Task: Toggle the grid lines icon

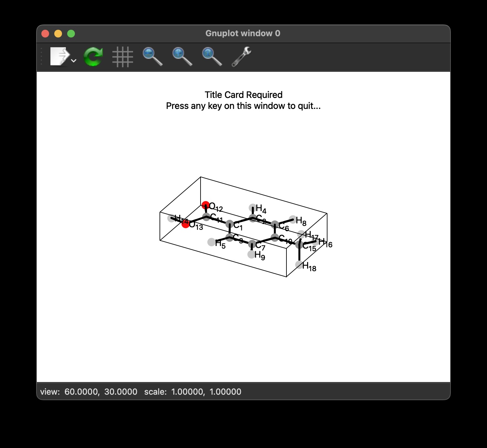Action: point(122,57)
